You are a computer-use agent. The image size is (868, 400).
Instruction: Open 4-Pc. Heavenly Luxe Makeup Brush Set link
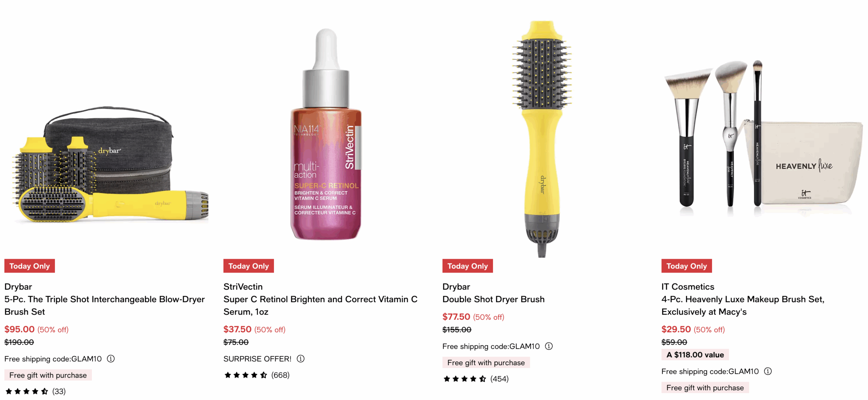point(743,305)
